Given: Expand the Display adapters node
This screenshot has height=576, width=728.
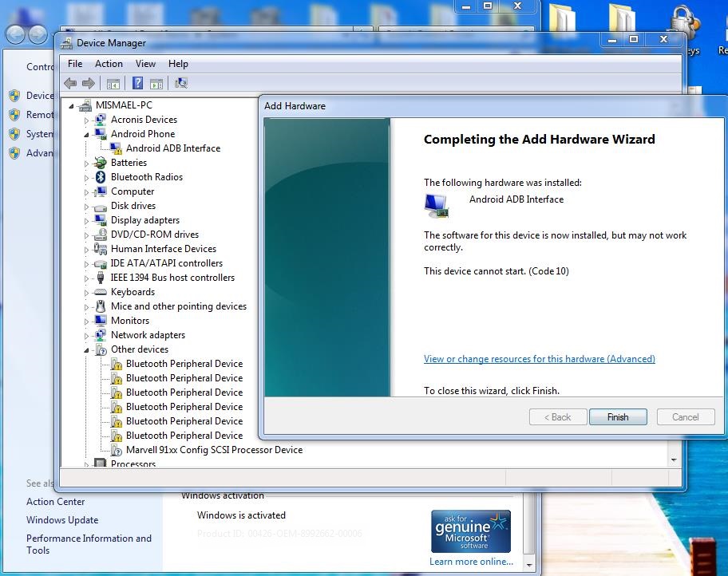Looking at the screenshot, I should tap(86, 222).
